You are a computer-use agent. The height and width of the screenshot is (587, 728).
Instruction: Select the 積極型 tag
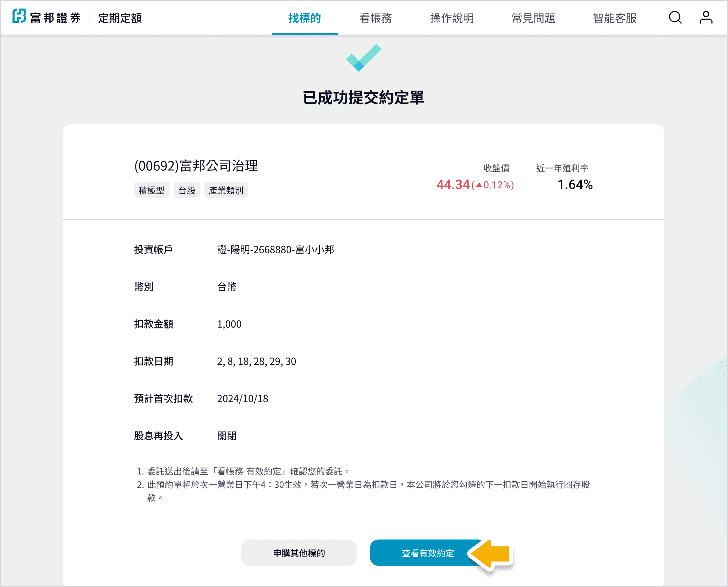coord(151,190)
